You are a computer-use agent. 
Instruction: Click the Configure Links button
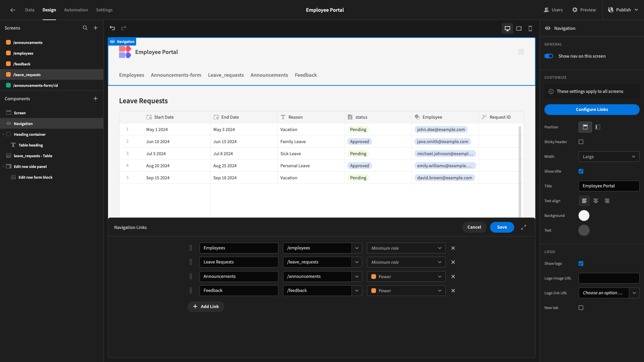(592, 110)
